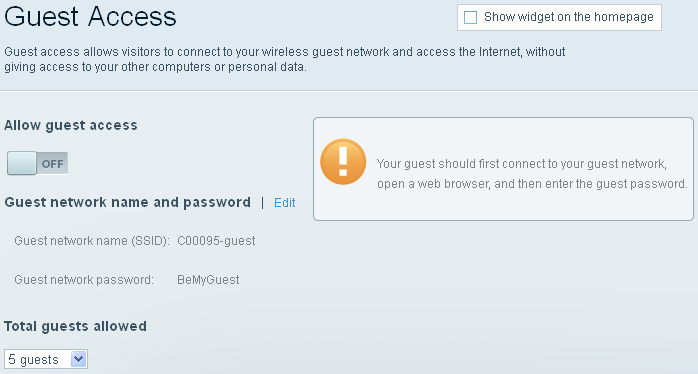698x374 pixels.
Task: Open the Total guests allowed dropdown
Action: coord(46,359)
